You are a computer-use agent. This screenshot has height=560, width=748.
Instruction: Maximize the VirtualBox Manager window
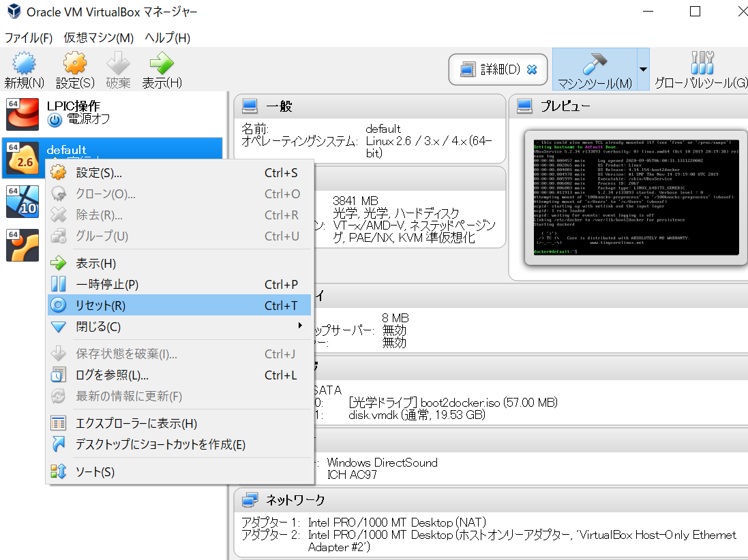click(695, 12)
